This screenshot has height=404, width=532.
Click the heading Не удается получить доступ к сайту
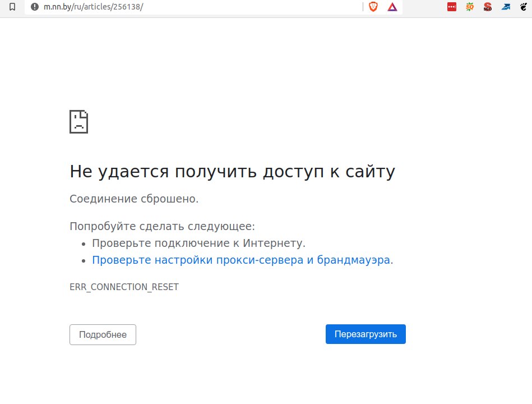coord(233,172)
